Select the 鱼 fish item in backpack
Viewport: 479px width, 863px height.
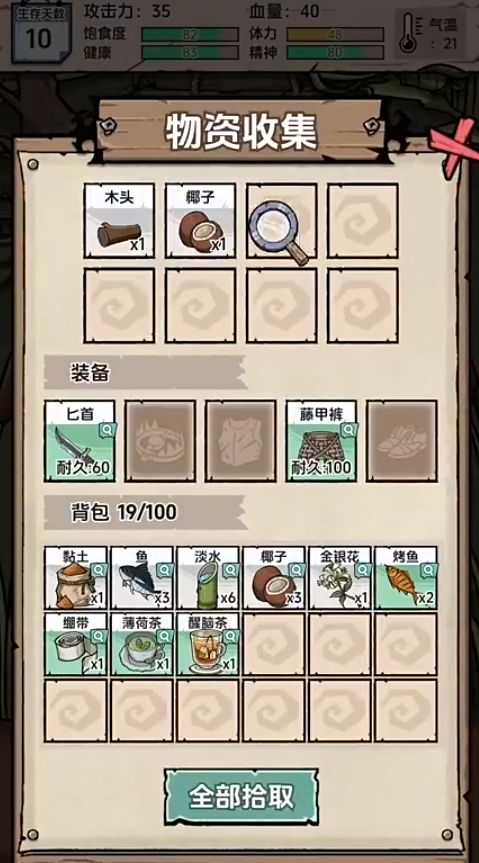click(x=141, y=577)
